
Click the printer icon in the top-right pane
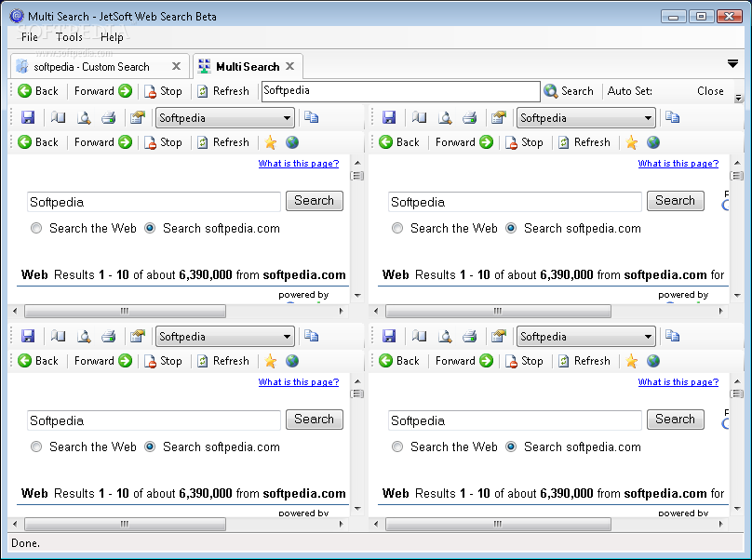pos(469,117)
